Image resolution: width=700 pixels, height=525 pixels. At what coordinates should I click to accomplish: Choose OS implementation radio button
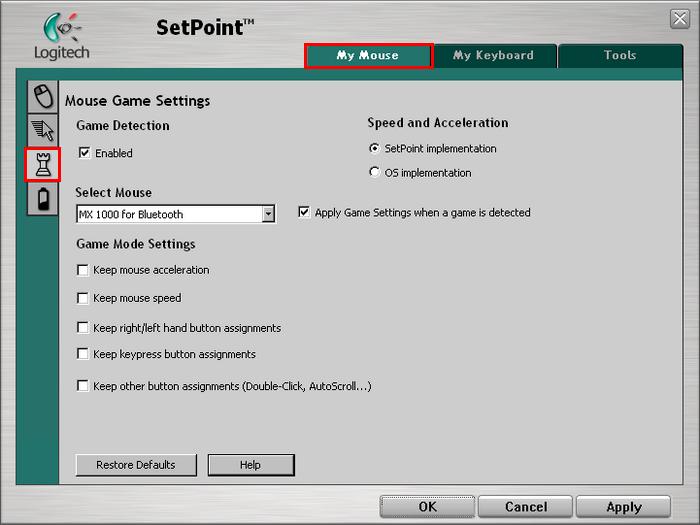coord(375,173)
